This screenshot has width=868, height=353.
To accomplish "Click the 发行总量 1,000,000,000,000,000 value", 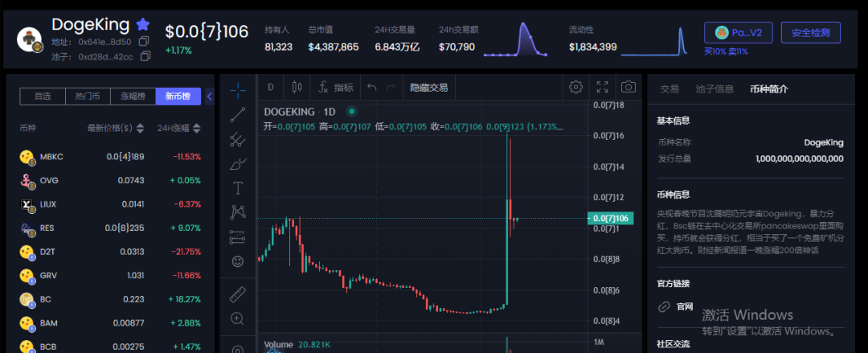I will tap(800, 159).
